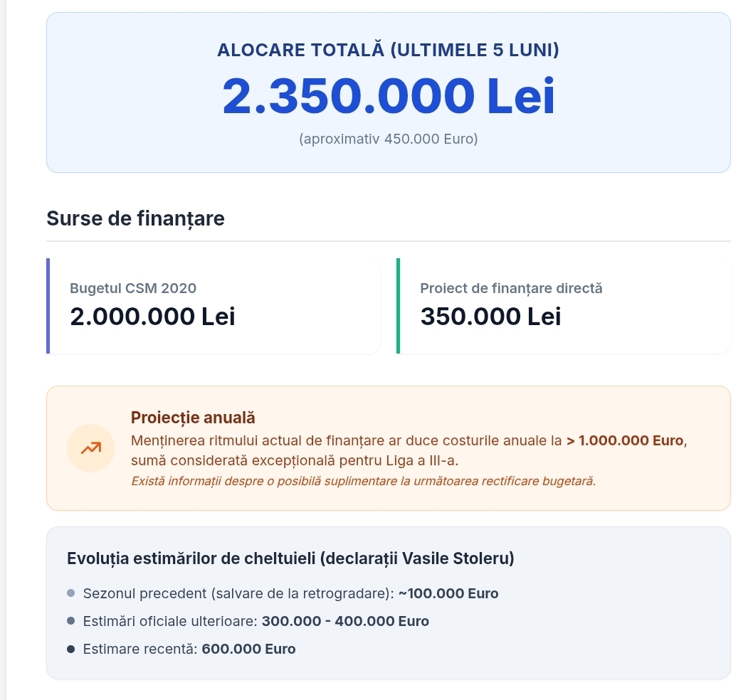Click the Estimare recentă bullet dot

tap(71, 649)
